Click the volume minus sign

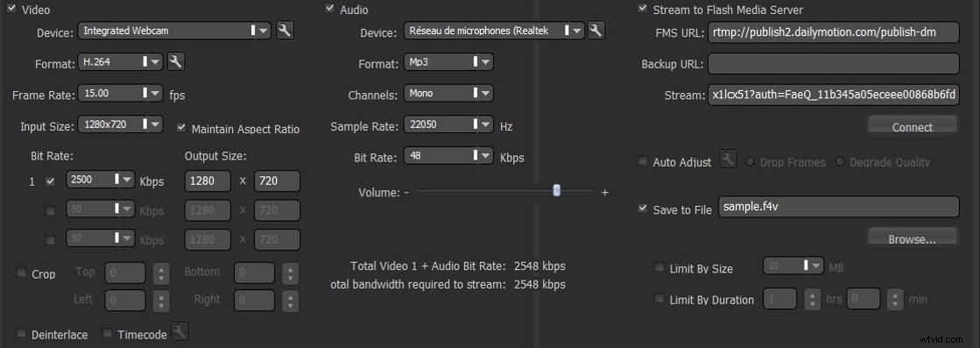(x=406, y=193)
